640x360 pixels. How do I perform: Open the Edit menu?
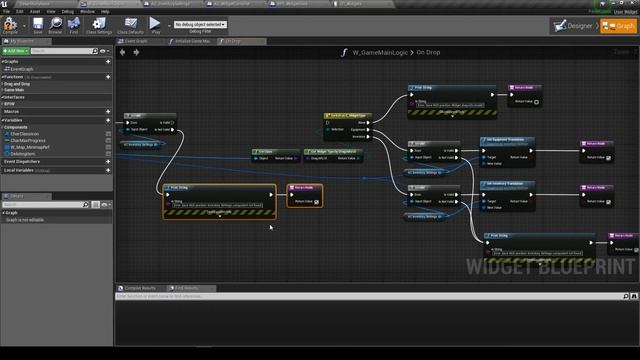pos(20,12)
